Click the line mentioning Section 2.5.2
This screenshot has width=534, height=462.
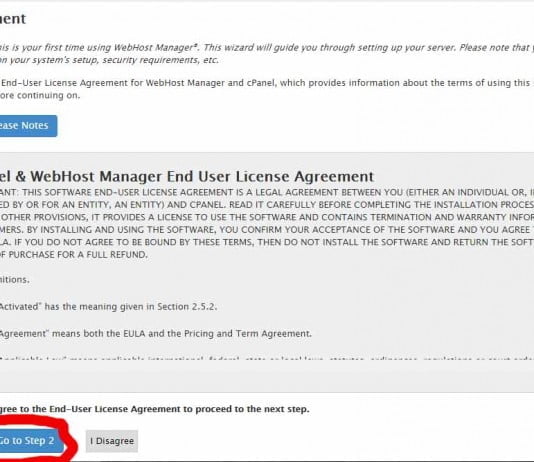click(x=108, y=306)
